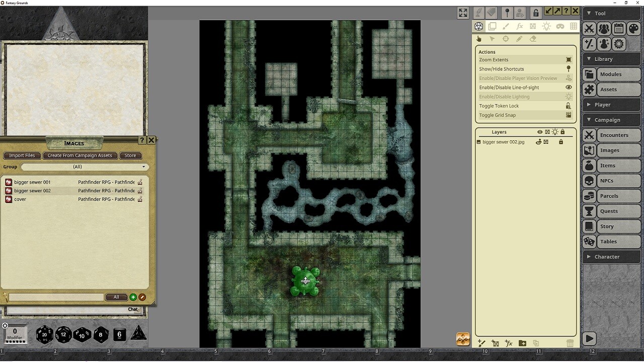Switch to the Tool tab in the sidebar
644x362 pixels.
point(611,13)
